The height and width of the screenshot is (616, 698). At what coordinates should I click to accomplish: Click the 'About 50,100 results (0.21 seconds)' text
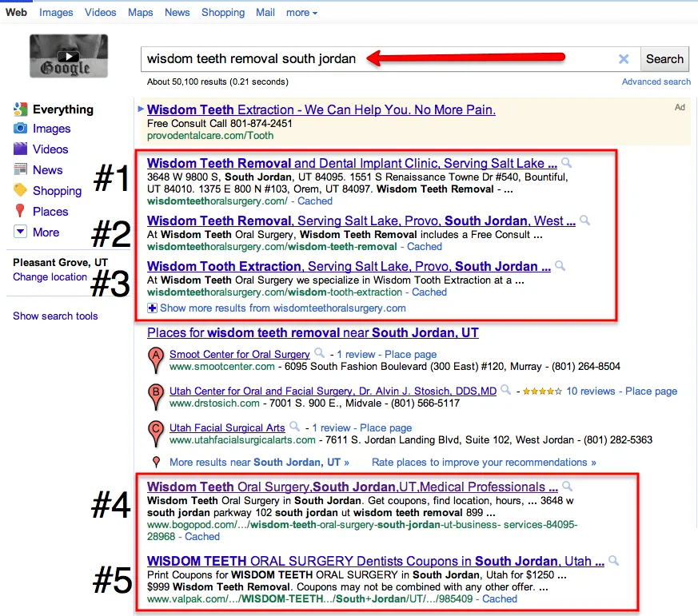pos(217,81)
